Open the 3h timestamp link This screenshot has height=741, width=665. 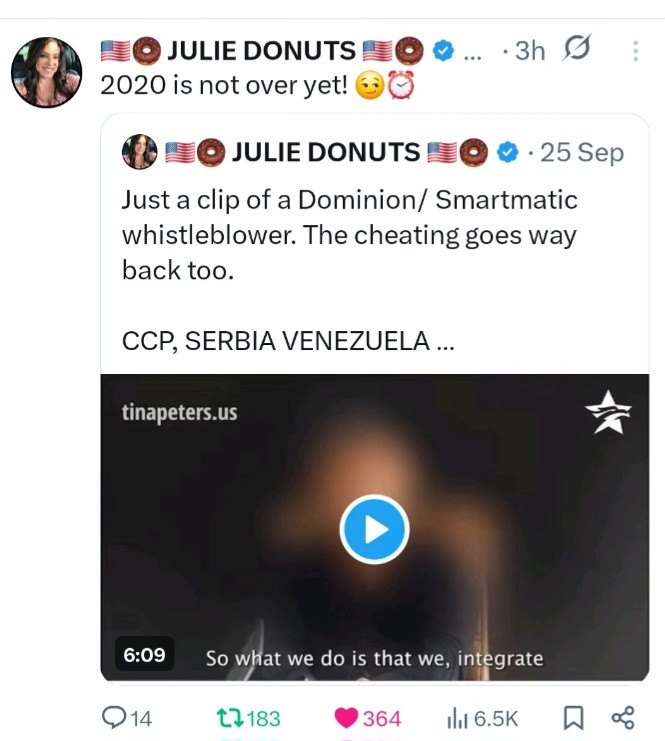[x=529, y=50]
